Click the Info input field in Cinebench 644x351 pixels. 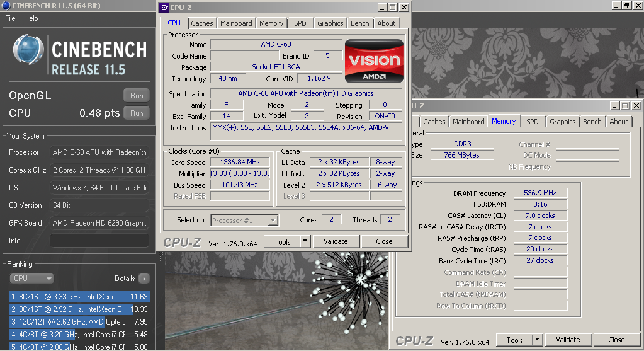99,241
